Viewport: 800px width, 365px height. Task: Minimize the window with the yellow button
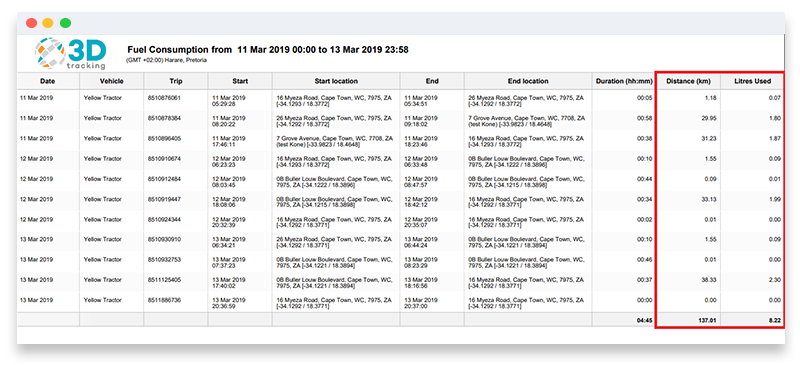[x=48, y=23]
